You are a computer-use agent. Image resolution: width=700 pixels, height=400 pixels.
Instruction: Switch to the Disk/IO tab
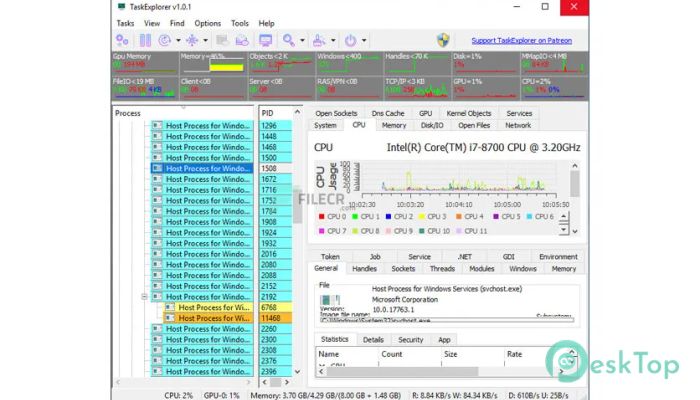(432, 125)
